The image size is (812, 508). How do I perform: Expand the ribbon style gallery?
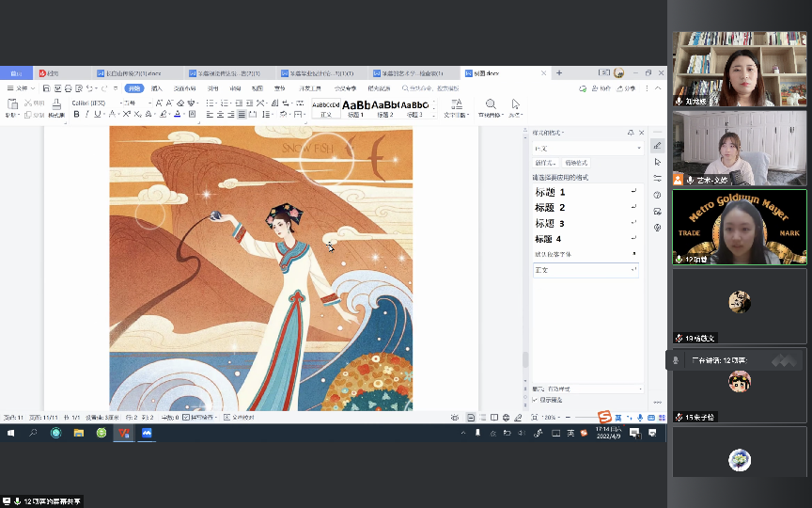[434, 116]
